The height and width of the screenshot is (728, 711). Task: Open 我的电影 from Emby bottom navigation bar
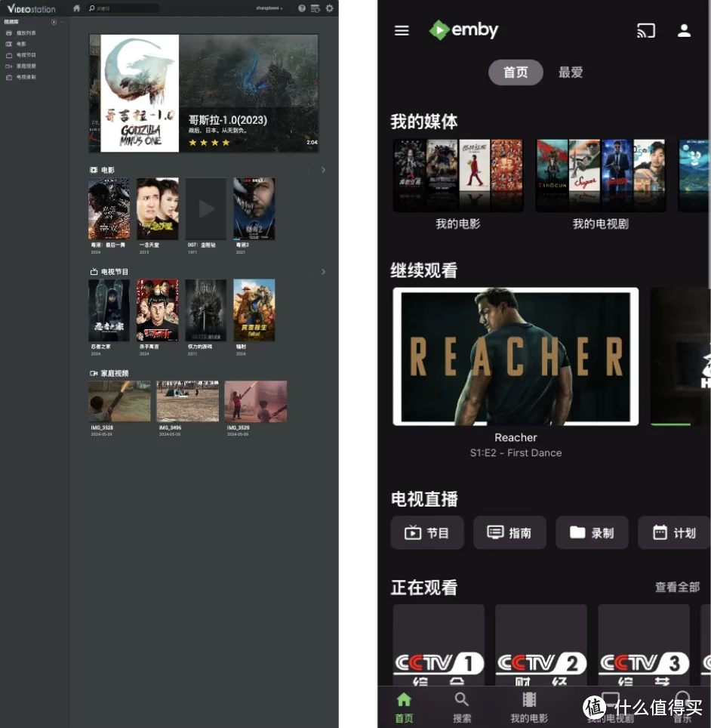[528, 706]
